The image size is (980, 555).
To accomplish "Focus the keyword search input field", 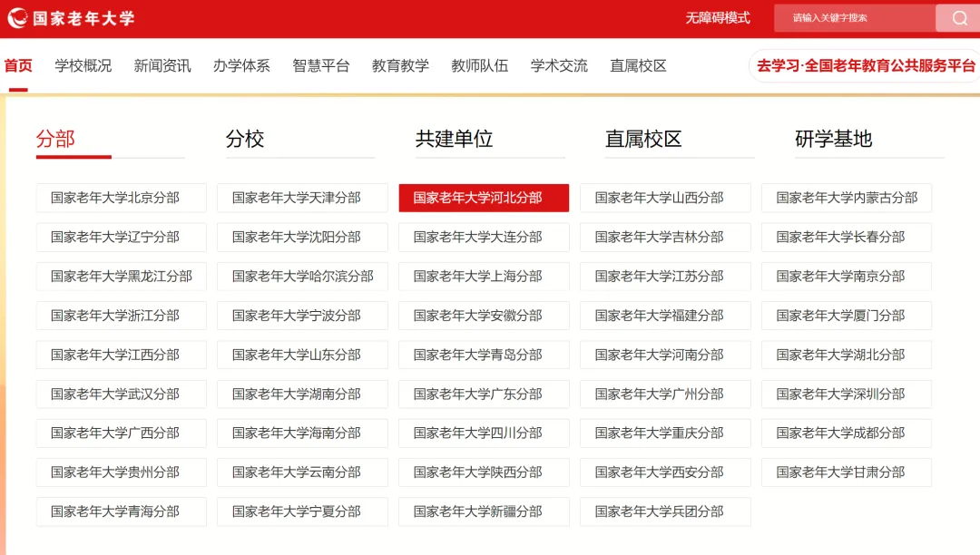I will pyautogui.click(x=855, y=18).
